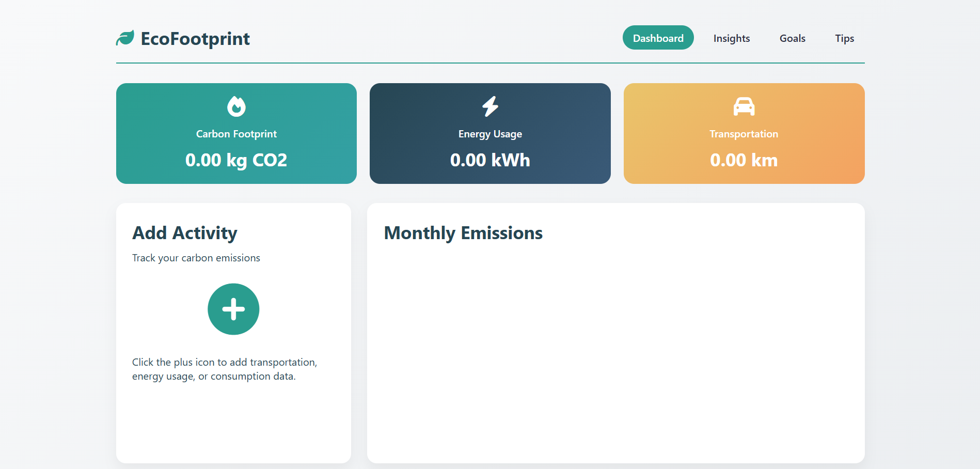This screenshot has width=980, height=469.
Task: Open the Dashboard tab
Action: click(658, 38)
